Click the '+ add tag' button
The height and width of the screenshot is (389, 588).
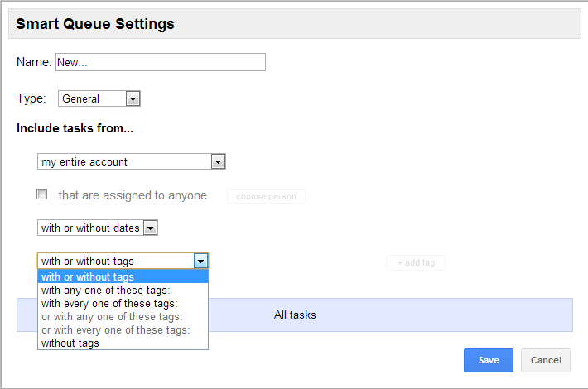[416, 263]
